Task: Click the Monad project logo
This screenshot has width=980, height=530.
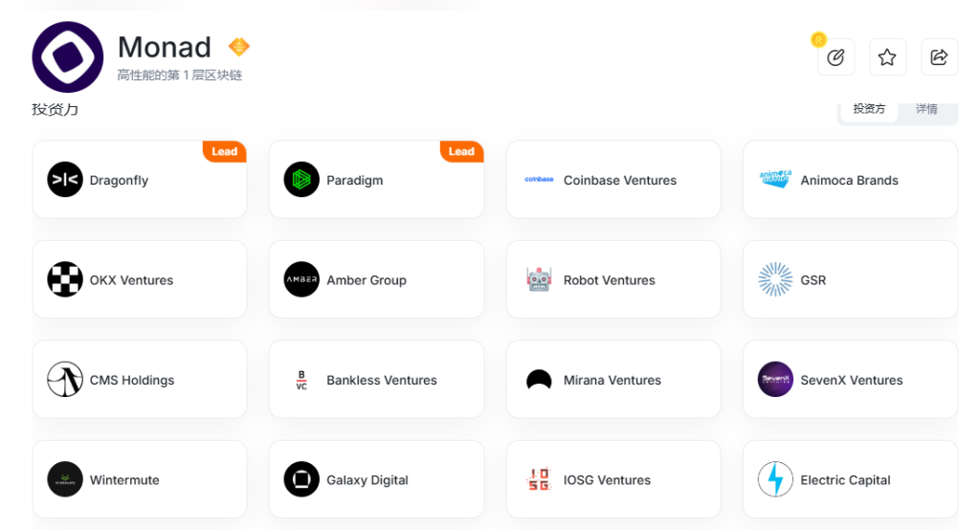Action: click(x=68, y=57)
